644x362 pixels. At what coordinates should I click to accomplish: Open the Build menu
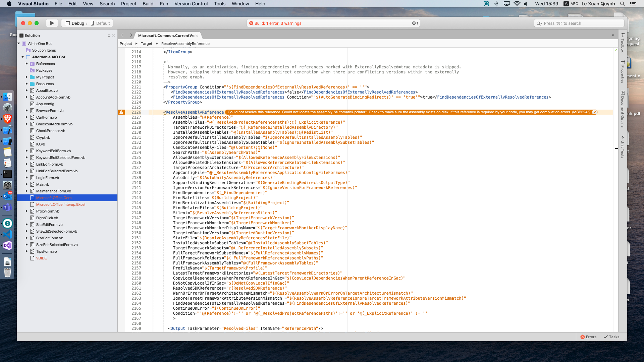148,4
